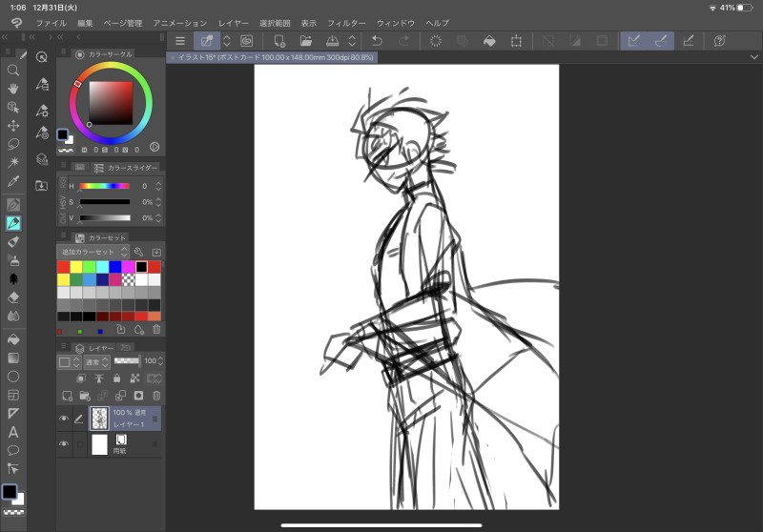
Task: Click the Clear/delete dotted circle icon
Action: coord(436,41)
